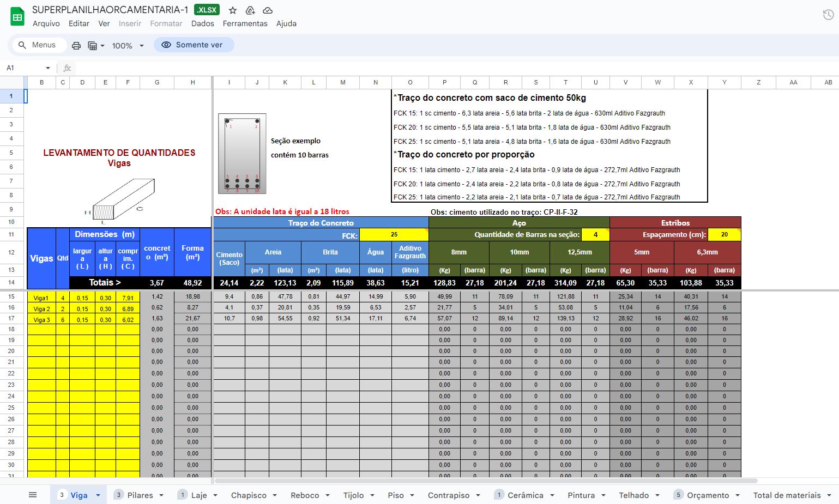The width and height of the screenshot is (839, 504).
Task: Click the Somente ver button
Action: 194,45
